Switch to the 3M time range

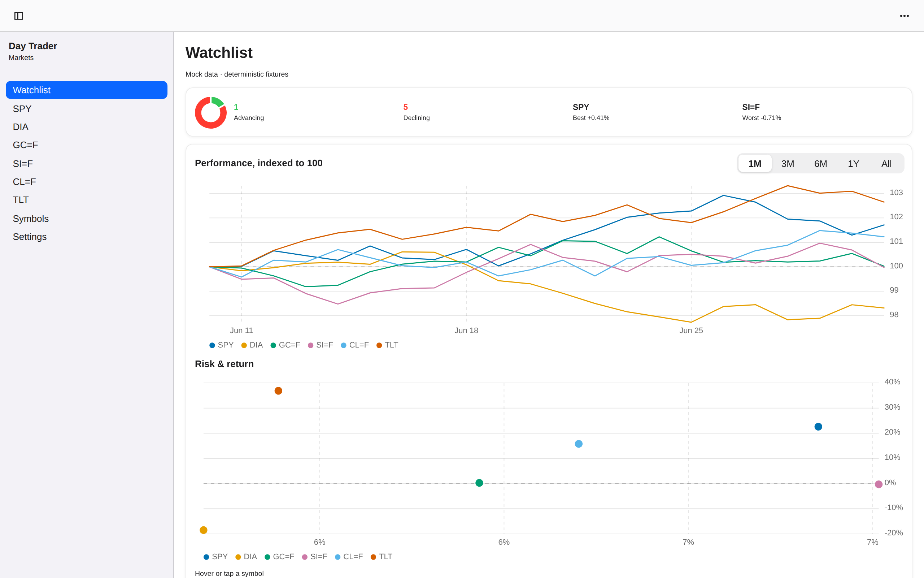point(788,164)
